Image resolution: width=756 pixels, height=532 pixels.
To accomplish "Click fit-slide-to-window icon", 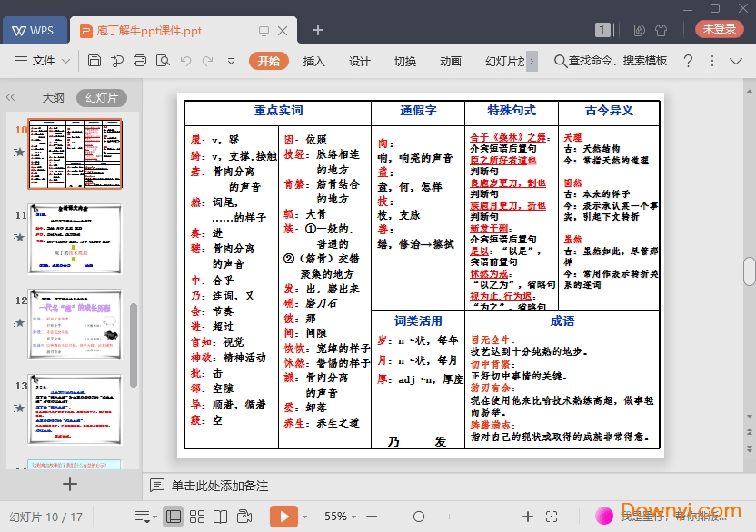I will 552,517.
